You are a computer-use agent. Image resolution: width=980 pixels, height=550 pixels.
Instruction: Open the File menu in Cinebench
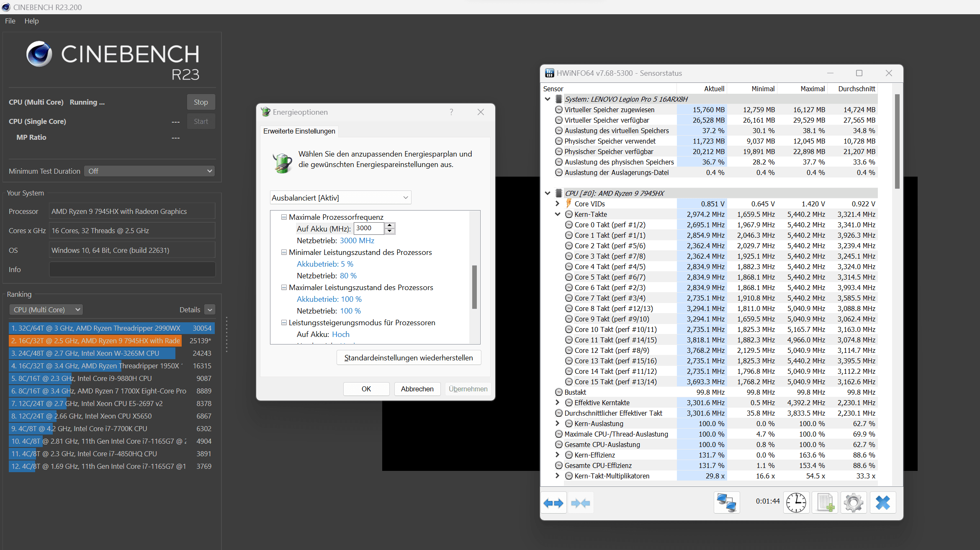click(x=10, y=21)
